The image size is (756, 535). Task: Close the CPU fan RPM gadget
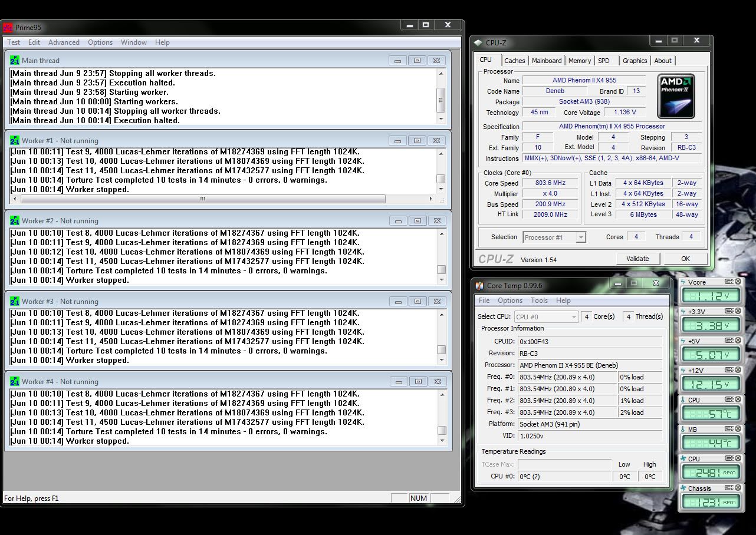(738, 458)
